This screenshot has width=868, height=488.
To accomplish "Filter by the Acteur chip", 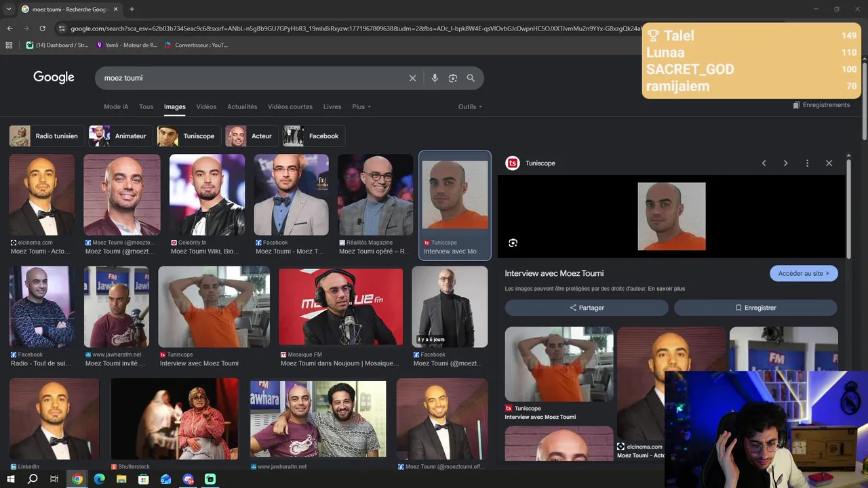I will pyautogui.click(x=250, y=136).
